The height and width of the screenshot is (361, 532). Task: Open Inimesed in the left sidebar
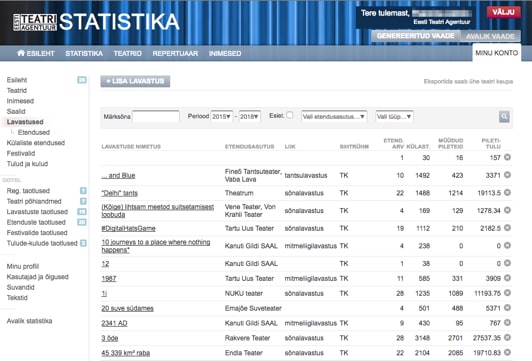tap(20, 101)
